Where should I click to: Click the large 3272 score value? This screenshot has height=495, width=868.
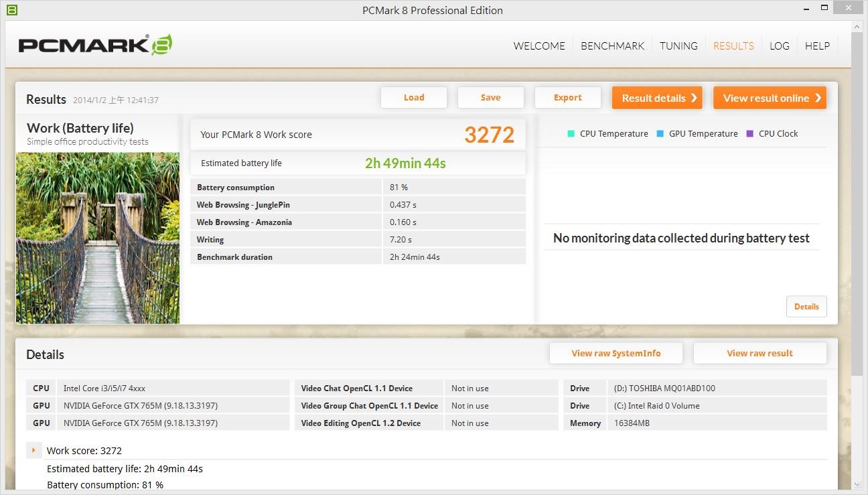(490, 135)
